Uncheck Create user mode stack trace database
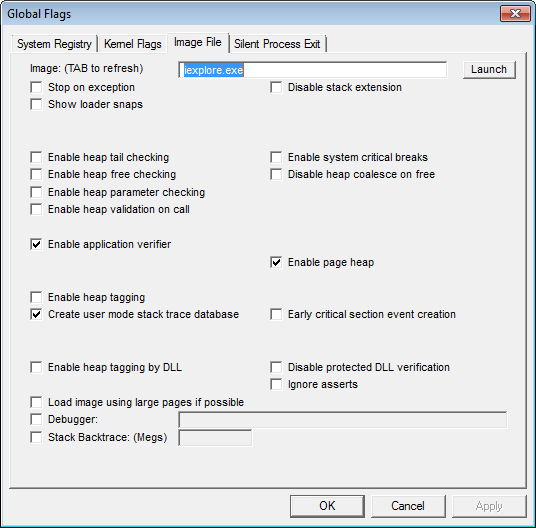The width and height of the screenshot is (536, 528). tap(36, 314)
